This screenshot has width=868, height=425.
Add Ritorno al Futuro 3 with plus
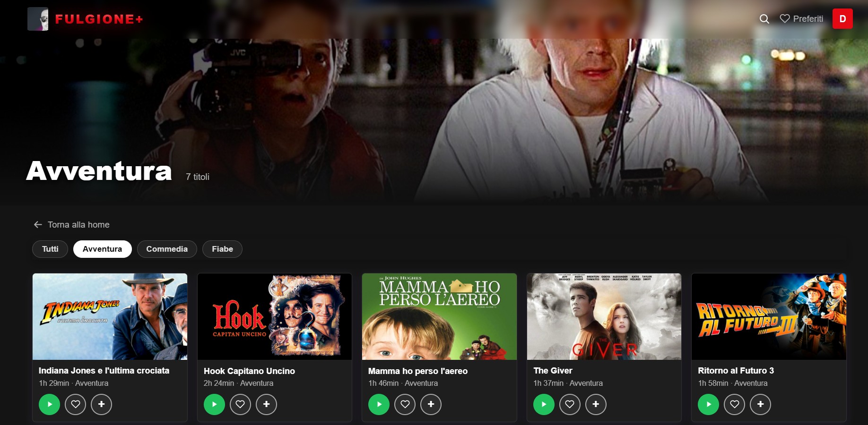click(x=760, y=404)
